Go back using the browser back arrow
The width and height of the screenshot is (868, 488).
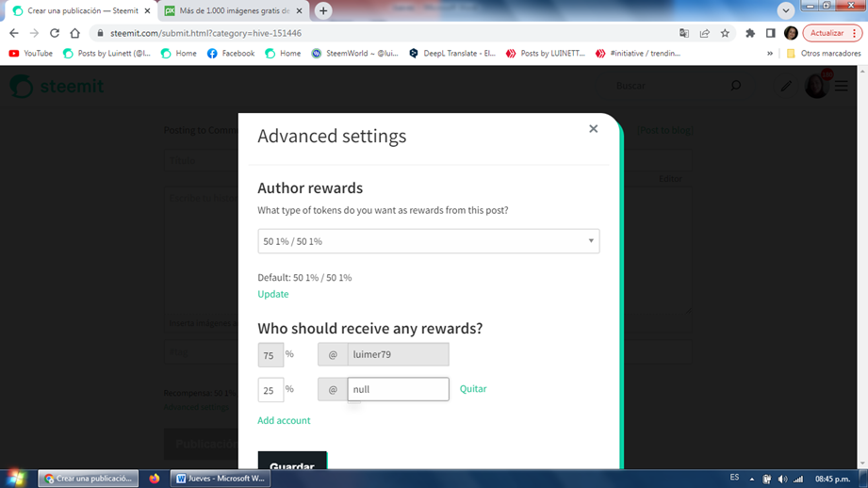(14, 33)
